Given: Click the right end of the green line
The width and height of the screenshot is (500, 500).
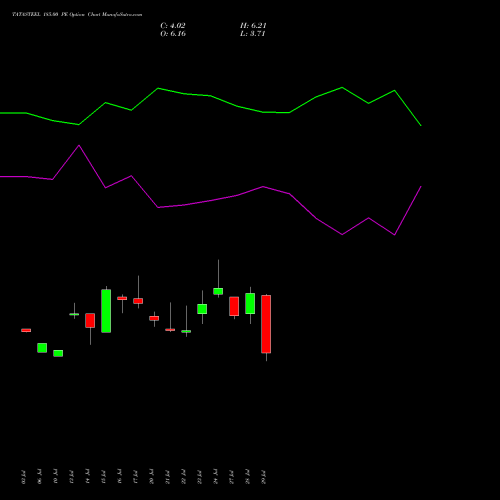Looking at the screenshot, I should tap(421, 126).
